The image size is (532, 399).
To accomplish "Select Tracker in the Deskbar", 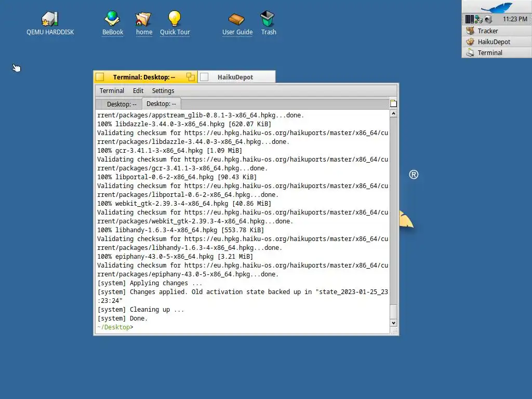I will pyautogui.click(x=497, y=31).
